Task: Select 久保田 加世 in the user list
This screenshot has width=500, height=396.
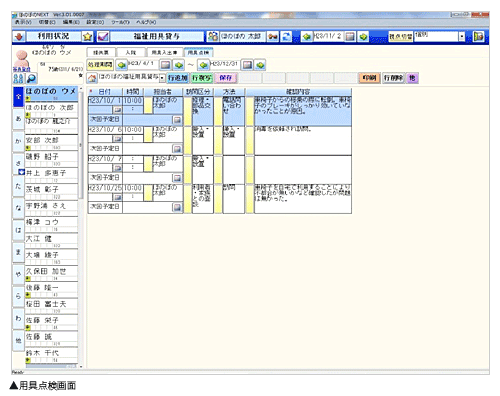Action: [51, 273]
